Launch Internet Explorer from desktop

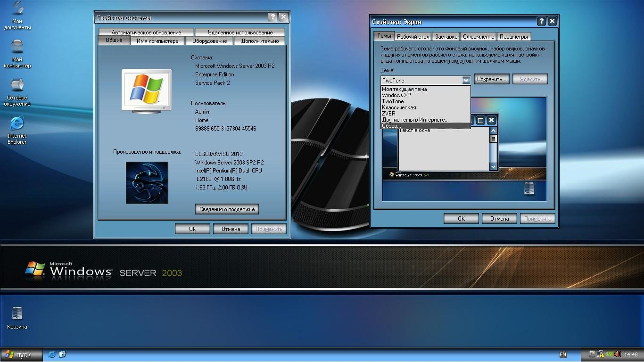point(17,130)
